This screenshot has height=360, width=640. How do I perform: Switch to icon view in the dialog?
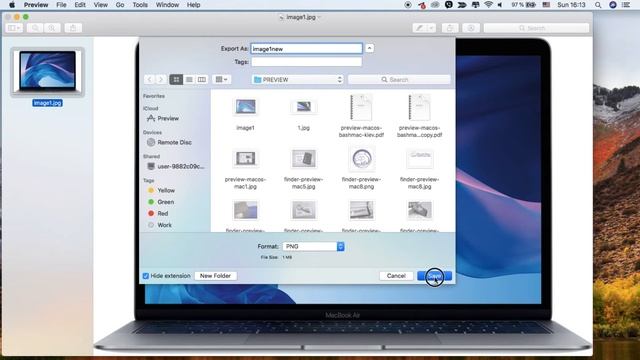click(x=176, y=79)
